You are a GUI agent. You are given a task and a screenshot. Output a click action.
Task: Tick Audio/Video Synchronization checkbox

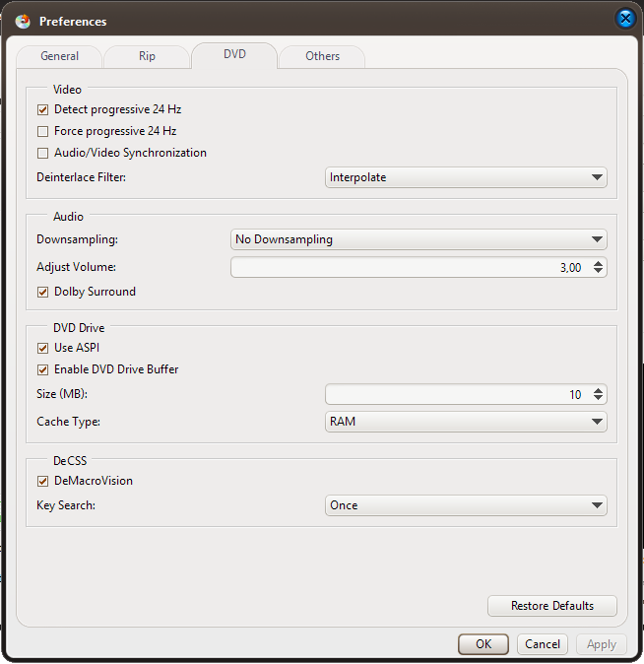tap(42, 153)
